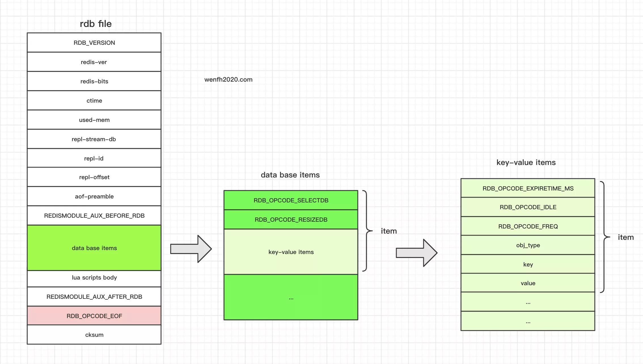
Task: Click the wenfh2020.com watermark text
Action: [228, 80]
